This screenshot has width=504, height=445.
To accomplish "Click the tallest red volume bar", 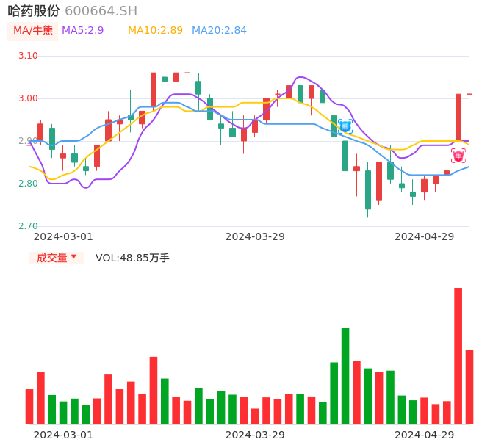I will (x=458, y=356).
